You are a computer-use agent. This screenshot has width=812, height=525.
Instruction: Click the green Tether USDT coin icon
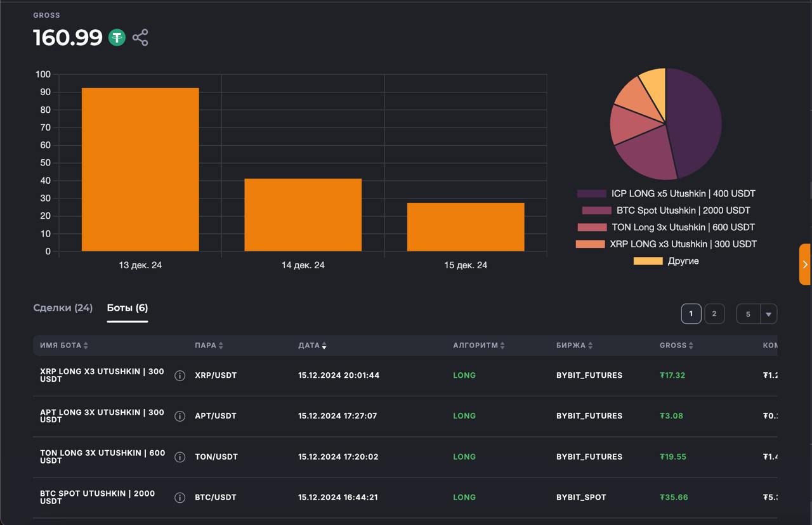117,37
